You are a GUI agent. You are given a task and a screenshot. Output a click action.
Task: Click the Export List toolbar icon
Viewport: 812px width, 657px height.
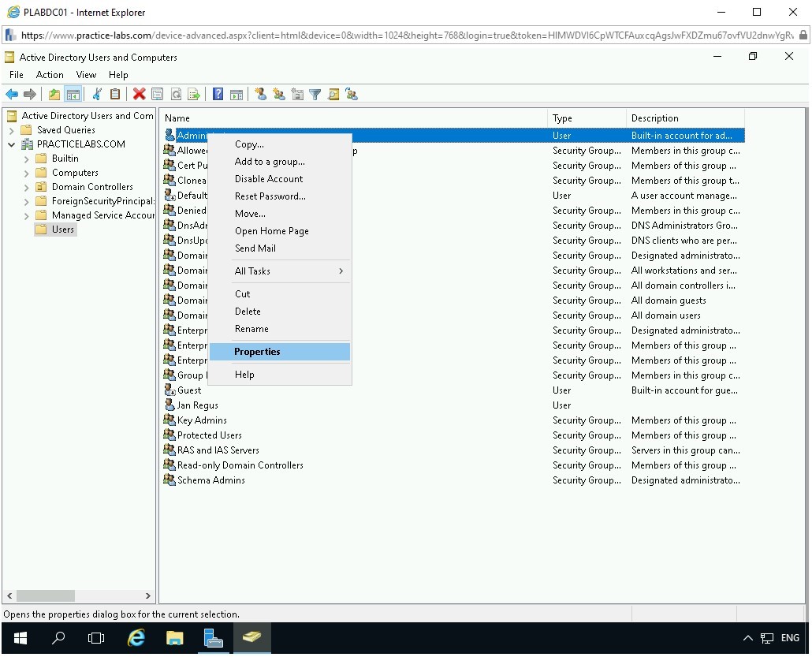(x=194, y=95)
